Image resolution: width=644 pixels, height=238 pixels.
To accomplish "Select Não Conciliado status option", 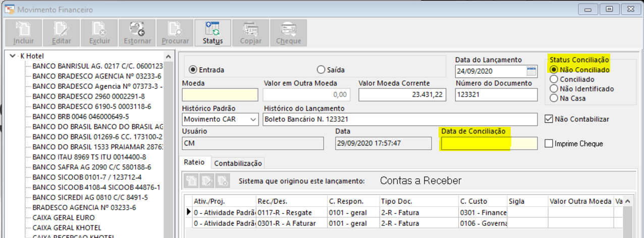I will (x=579, y=70).
